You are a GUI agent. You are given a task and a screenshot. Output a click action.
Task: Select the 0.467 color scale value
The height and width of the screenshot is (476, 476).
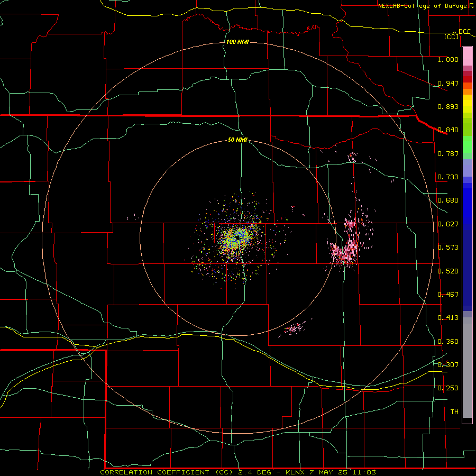(x=448, y=295)
